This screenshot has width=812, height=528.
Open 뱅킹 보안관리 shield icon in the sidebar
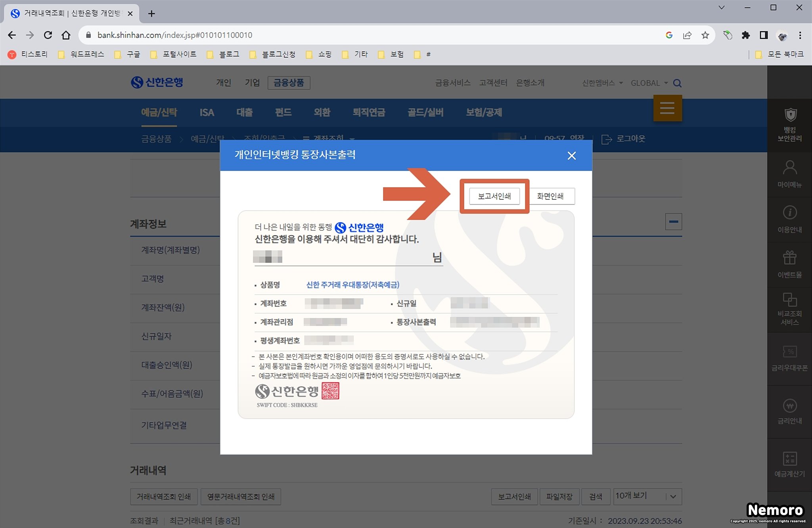pyautogui.click(x=790, y=115)
